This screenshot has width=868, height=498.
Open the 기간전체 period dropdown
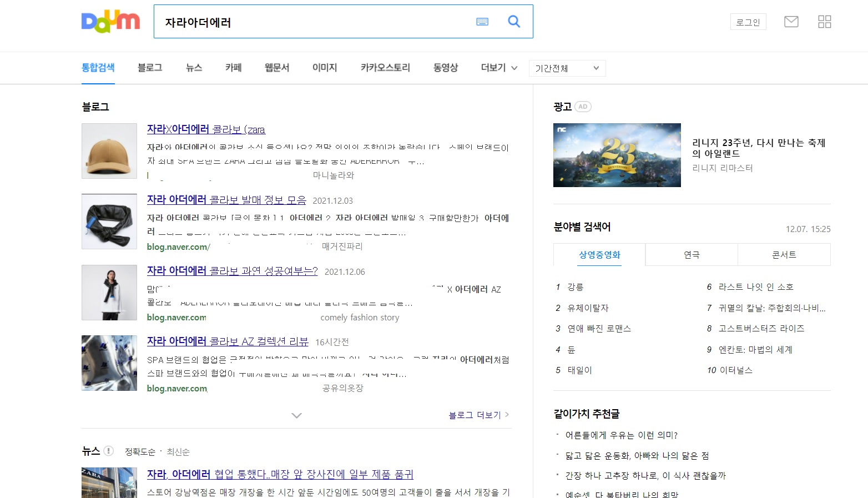(567, 68)
